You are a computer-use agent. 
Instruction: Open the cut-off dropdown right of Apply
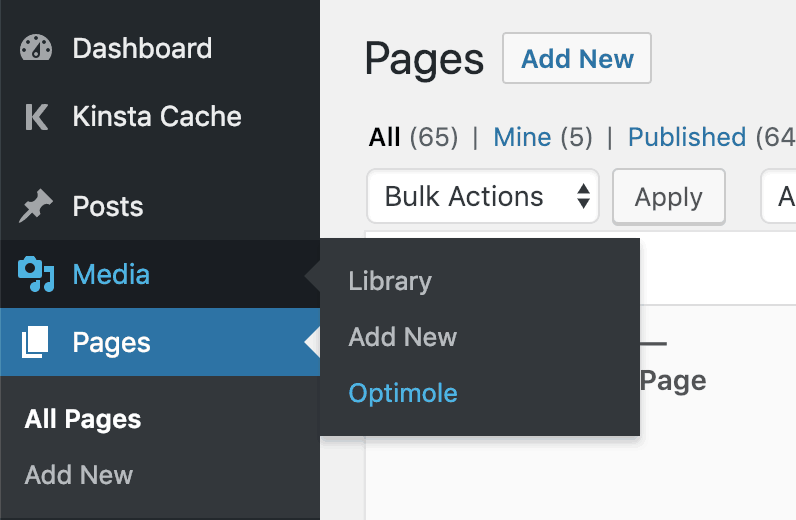click(x=779, y=196)
